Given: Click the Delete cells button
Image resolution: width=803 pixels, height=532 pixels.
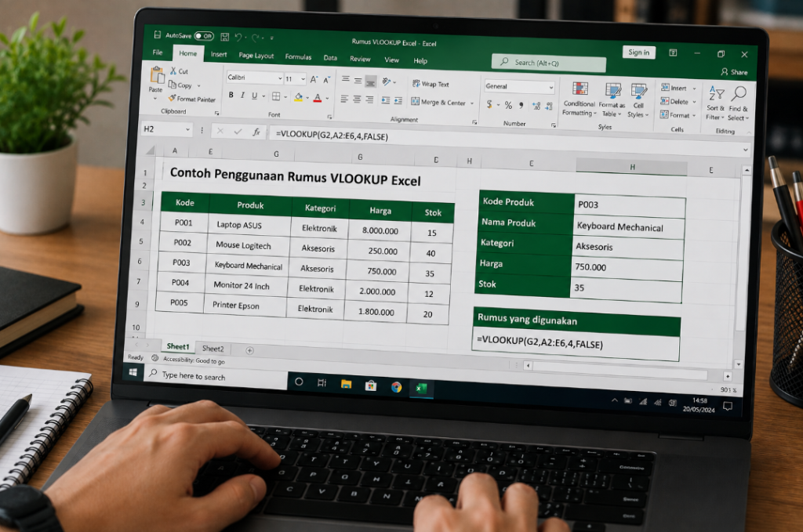Looking at the screenshot, I should [678, 101].
